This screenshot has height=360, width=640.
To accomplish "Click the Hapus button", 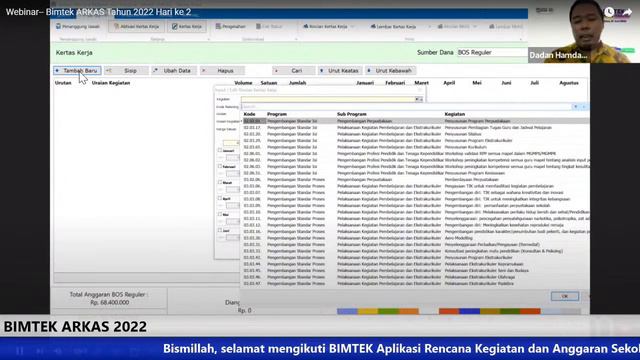I will pos(222,71).
